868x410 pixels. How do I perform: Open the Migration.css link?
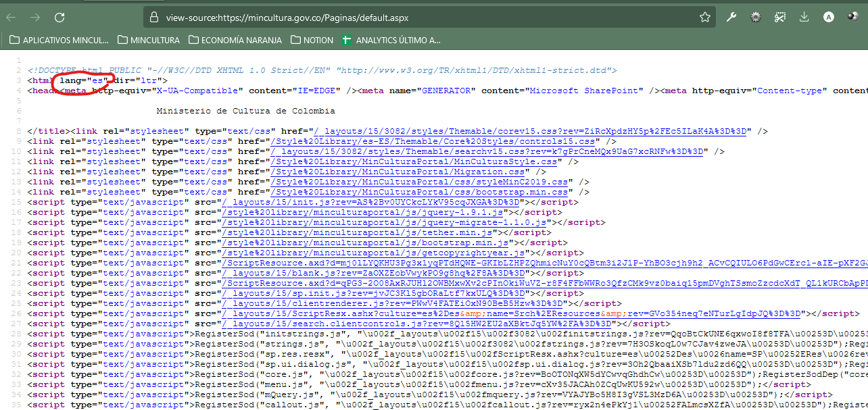[x=396, y=172]
